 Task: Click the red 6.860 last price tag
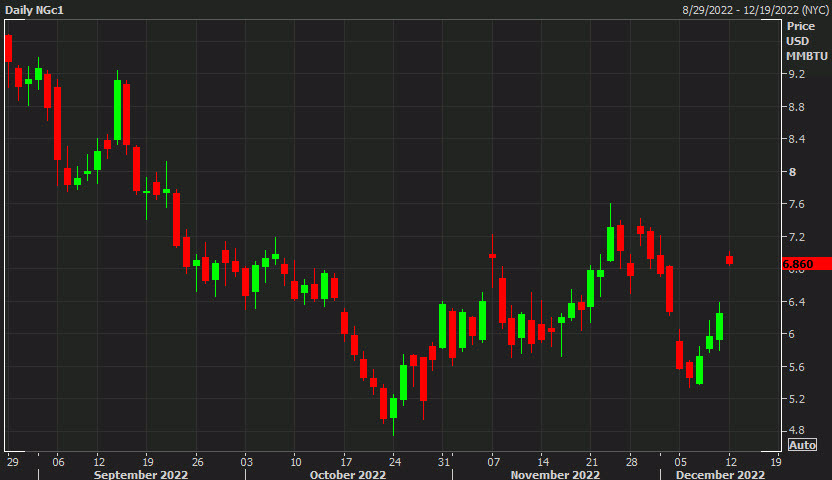[x=807, y=264]
